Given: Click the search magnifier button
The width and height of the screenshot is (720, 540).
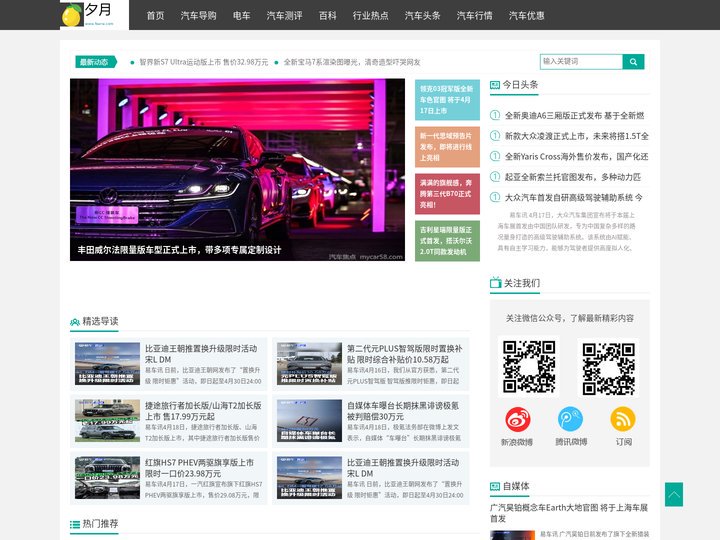Looking at the screenshot, I should pos(633,62).
